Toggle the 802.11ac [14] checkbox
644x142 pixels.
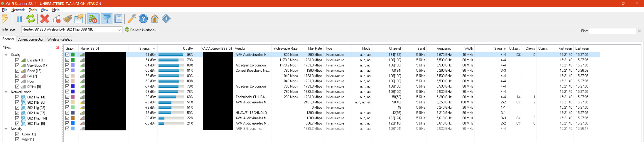(x=17, y=118)
